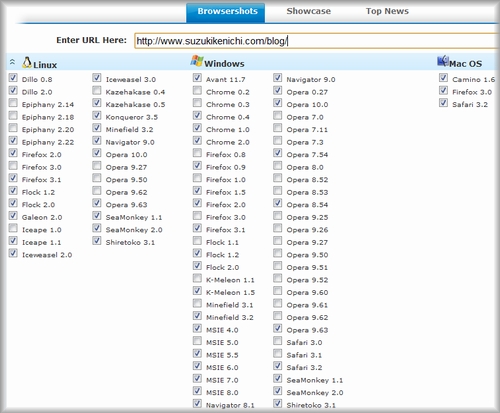Check the Opera 7.11 box

[278, 128]
